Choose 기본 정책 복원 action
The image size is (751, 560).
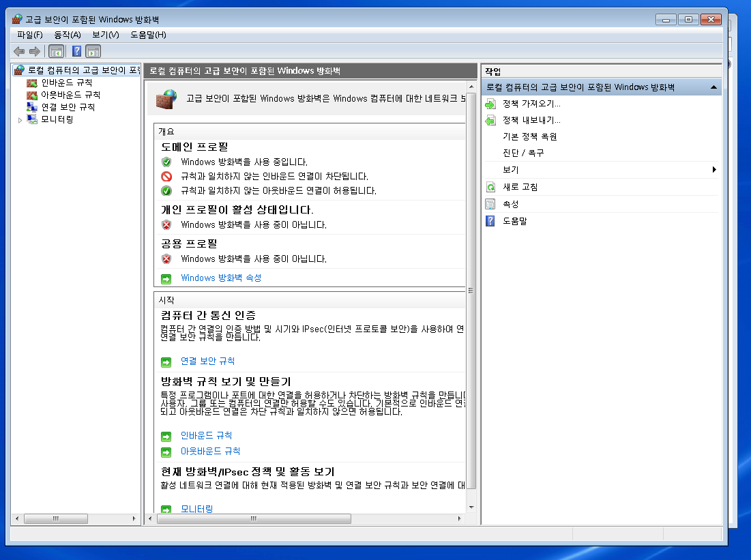pyautogui.click(x=530, y=136)
